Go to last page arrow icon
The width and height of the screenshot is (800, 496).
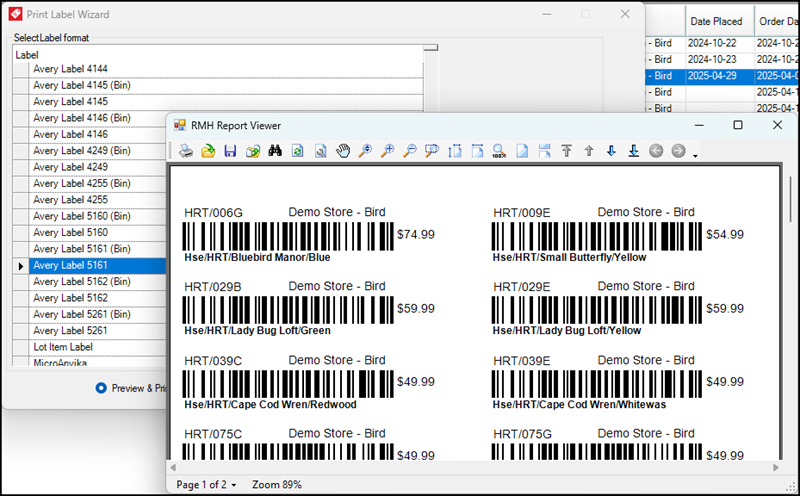tap(634, 151)
